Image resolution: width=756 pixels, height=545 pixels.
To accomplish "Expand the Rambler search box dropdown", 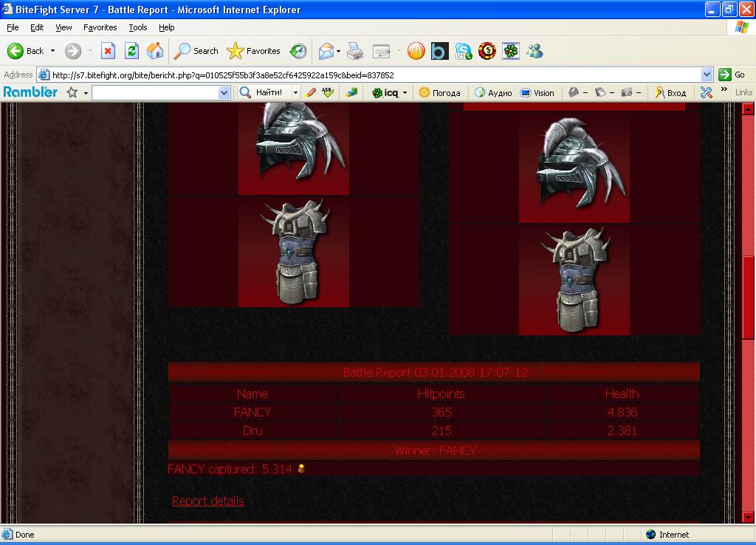I will pyautogui.click(x=224, y=92).
